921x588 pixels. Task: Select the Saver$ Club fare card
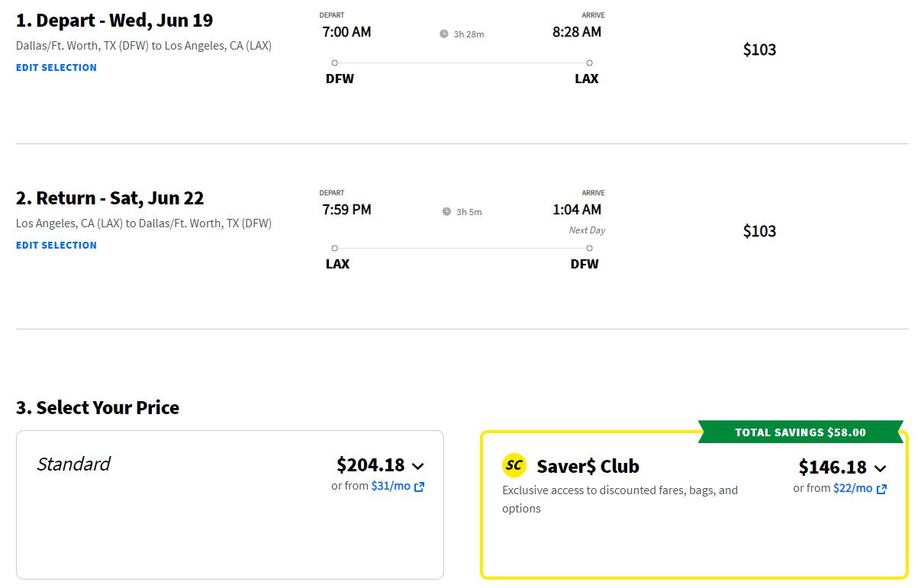[694, 505]
